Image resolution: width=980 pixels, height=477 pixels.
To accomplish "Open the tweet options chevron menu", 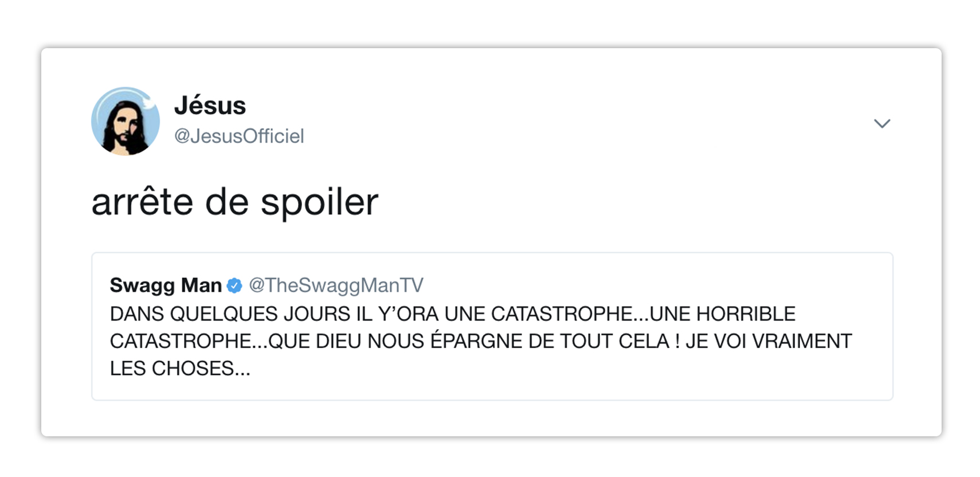I will pos(881,123).
